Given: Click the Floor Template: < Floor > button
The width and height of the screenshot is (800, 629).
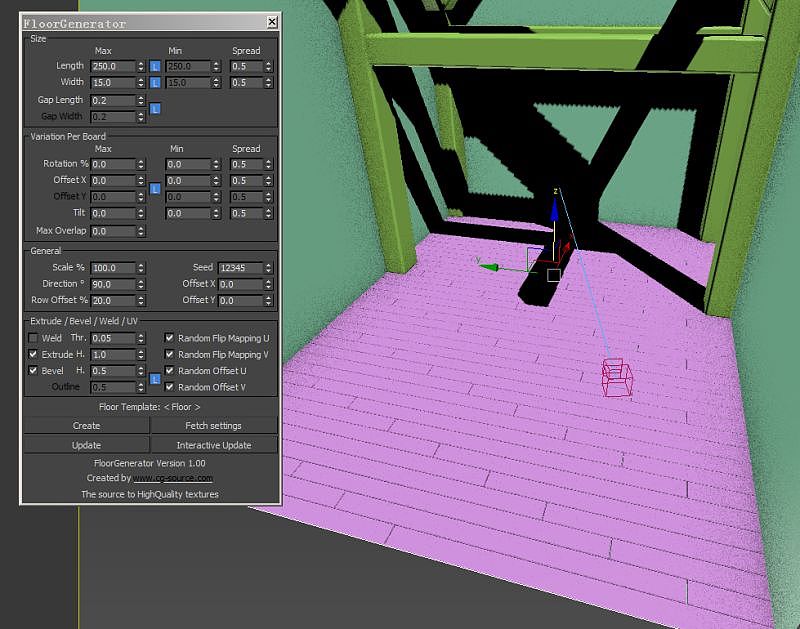Looking at the screenshot, I should [x=150, y=407].
